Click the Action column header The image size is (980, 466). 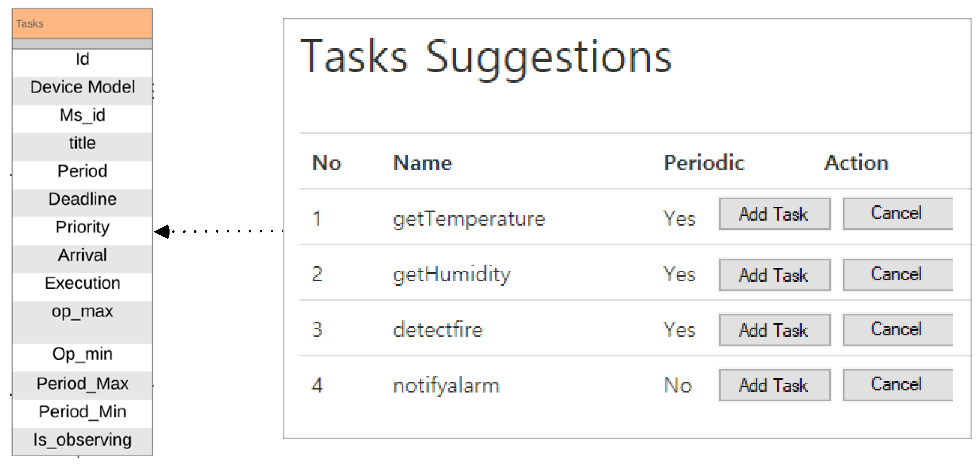click(856, 163)
